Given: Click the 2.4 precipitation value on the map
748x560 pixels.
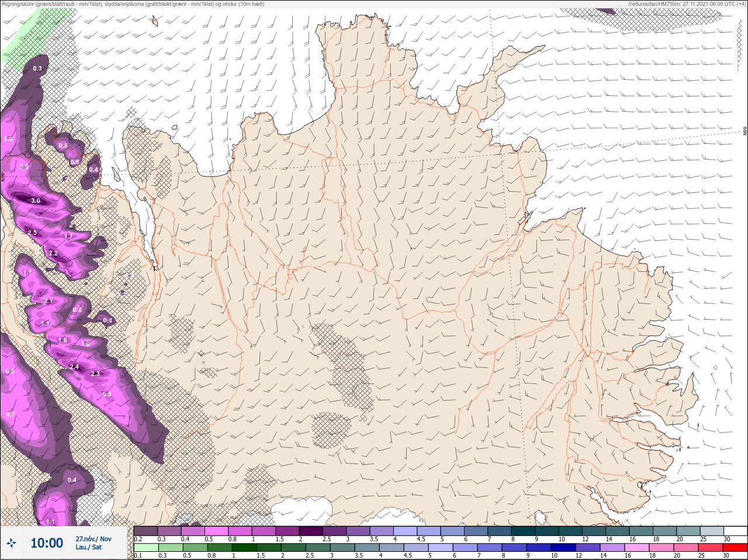Looking at the screenshot, I should (74, 367).
